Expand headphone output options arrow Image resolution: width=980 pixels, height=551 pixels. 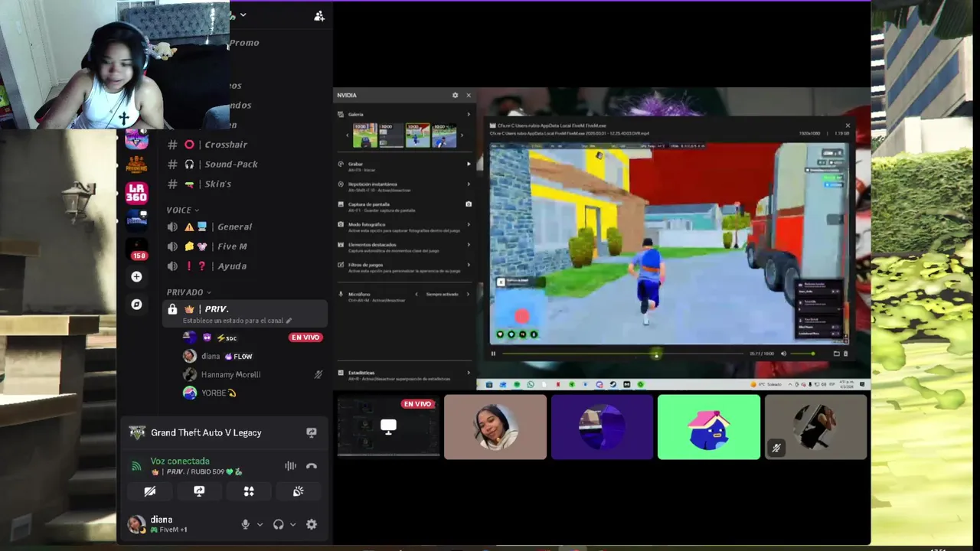pos(292,524)
